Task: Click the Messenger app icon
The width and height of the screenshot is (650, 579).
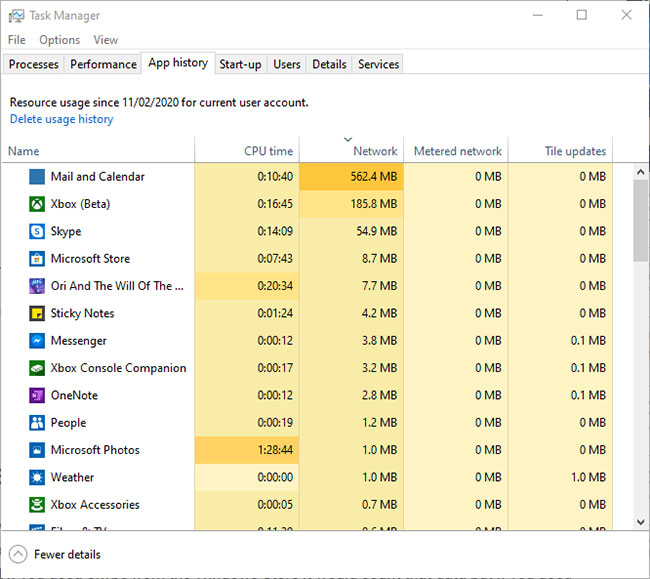Action: [37, 341]
